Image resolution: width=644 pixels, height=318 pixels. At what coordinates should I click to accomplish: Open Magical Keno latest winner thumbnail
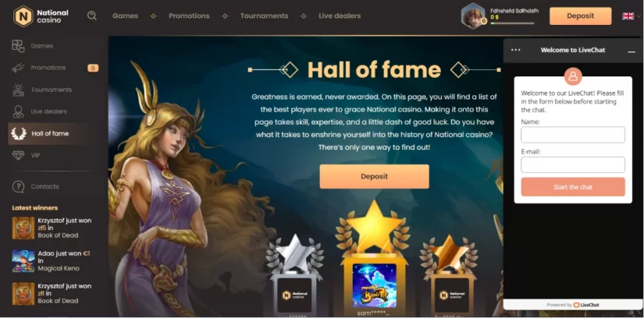23,261
